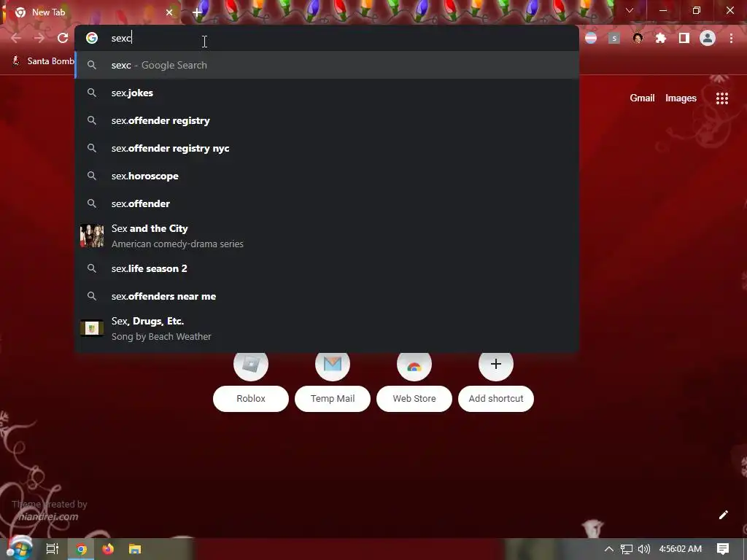Launch Firefox from the taskbar
The image size is (747, 560).
click(108, 549)
